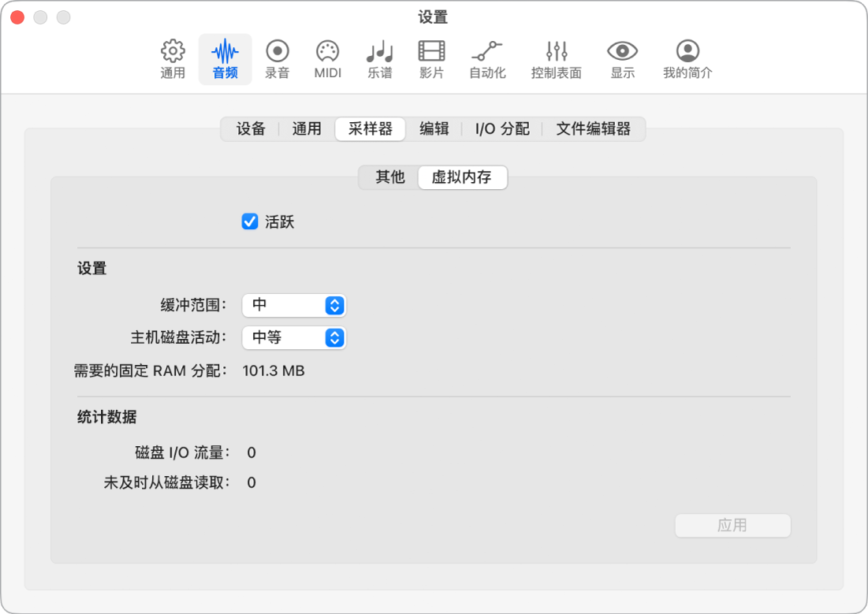Screen dimensions: 868x614
Task: Switch to the 其他 sampler sub-tab
Action: pos(389,177)
